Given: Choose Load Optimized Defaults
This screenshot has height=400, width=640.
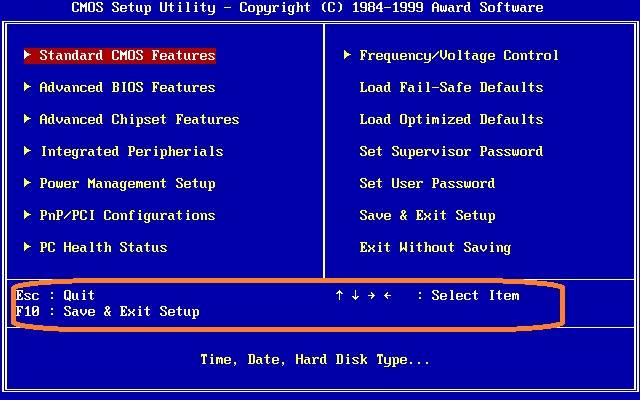Looking at the screenshot, I should pos(451,120).
